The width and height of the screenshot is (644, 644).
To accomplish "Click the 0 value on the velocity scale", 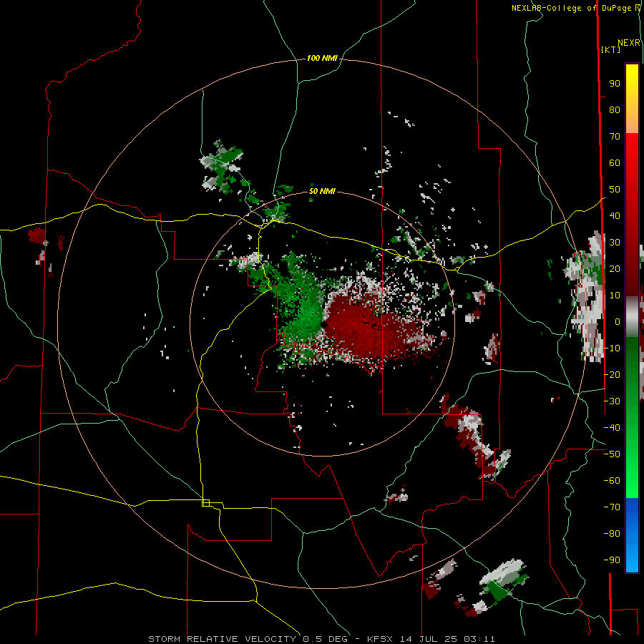I will pyautogui.click(x=618, y=322).
